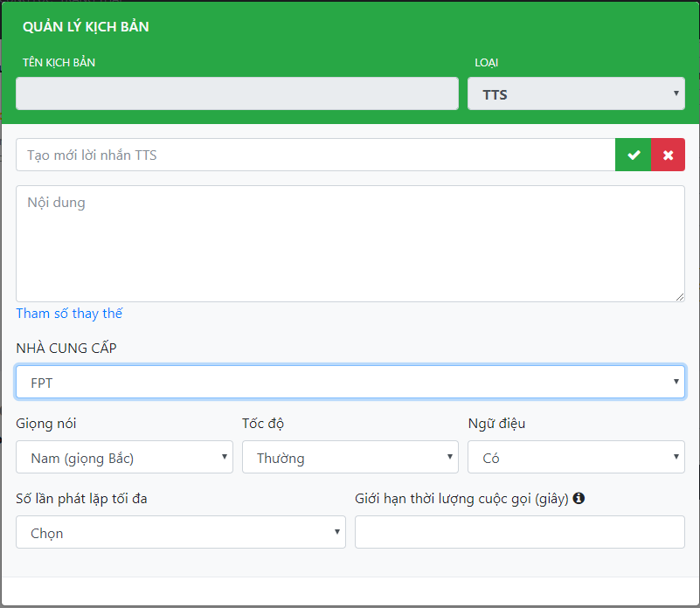Click the TÊN KỊCH BẢN label
The height and width of the screenshot is (608, 700).
coord(59,62)
